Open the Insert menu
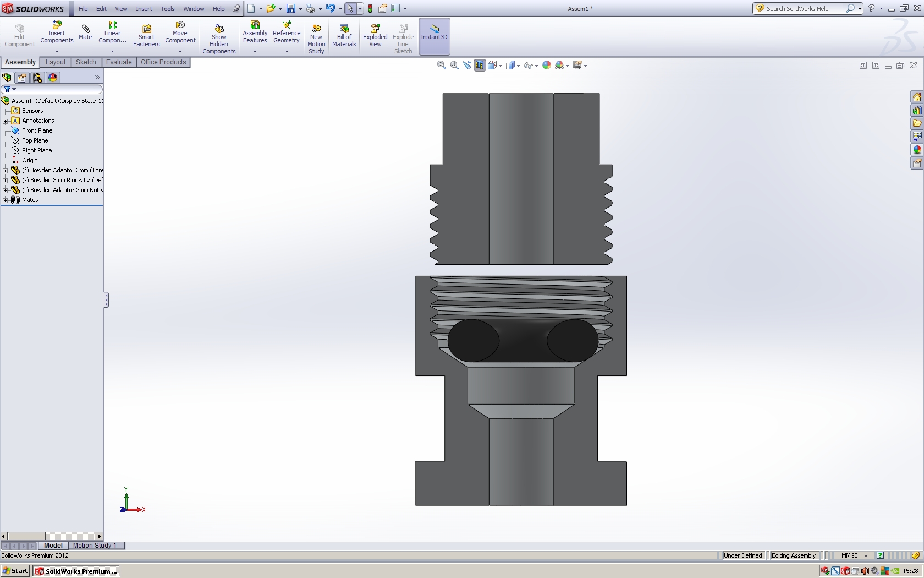This screenshot has width=924, height=578. click(x=144, y=9)
